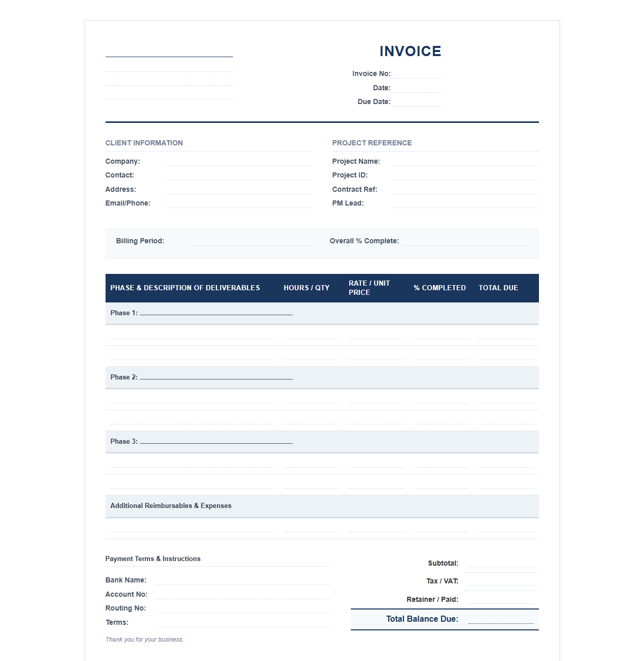Click the Total Balance Due amount field
The width and height of the screenshot is (644, 661).
[x=501, y=619]
